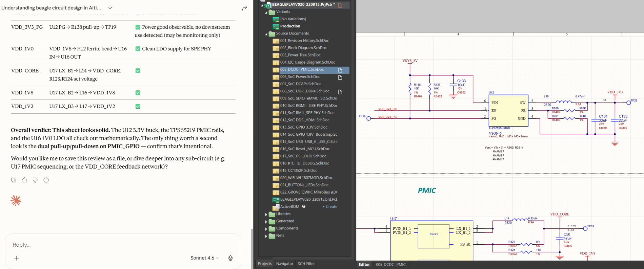Select capacitor C134 symbol in schematic
Image resolution: width=644 pixels, height=269 pixels.
(x=595, y=120)
